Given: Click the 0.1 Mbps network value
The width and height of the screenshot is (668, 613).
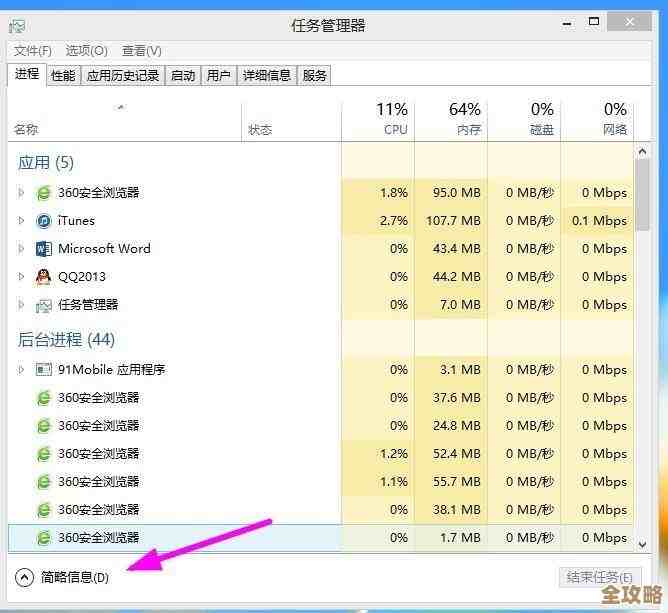Looking at the screenshot, I should click(599, 221).
